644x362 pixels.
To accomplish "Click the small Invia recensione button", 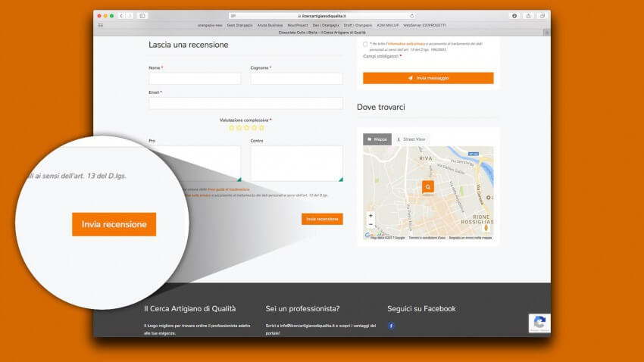I will click(x=322, y=219).
